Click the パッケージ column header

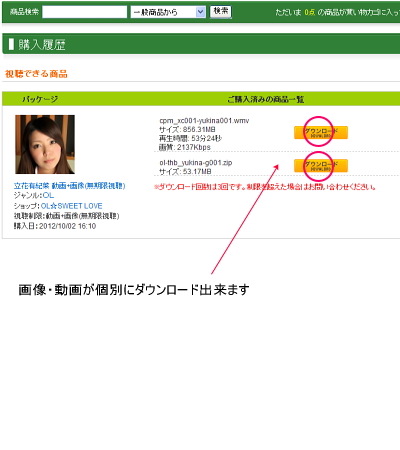40,99
